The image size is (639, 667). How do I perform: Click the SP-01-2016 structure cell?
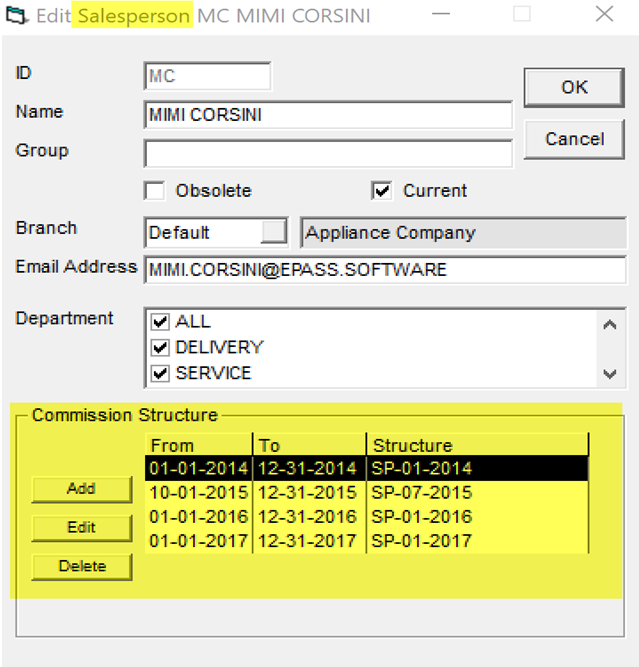pos(477,517)
